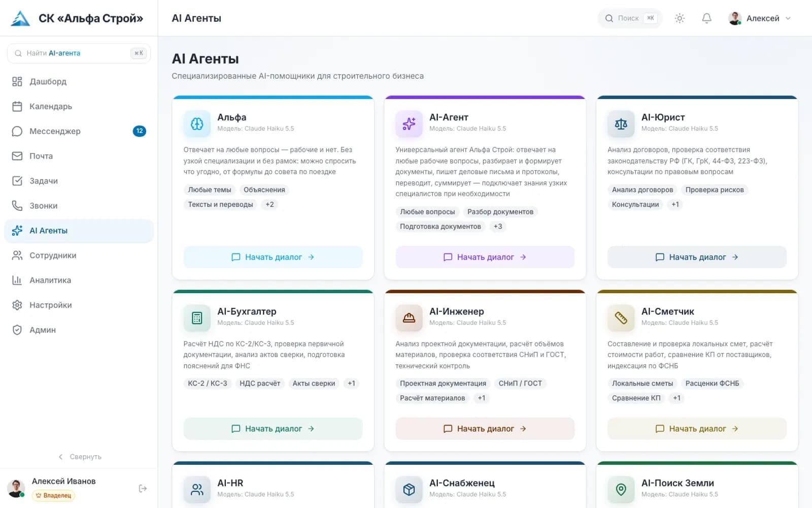Image resolution: width=812 pixels, height=508 pixels.
Task: Collapse the sidebar with Свернуть
Action: (80, 457)
